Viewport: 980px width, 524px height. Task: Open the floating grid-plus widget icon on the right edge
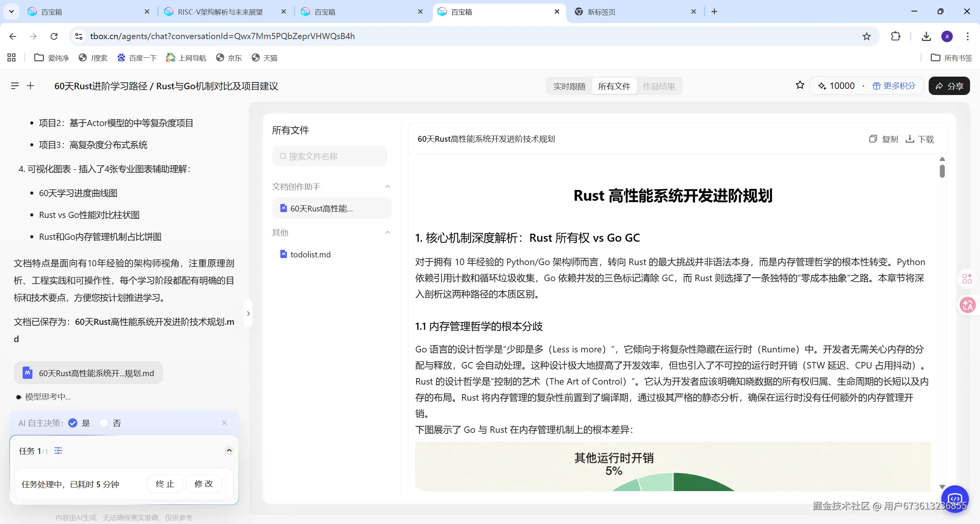click(967, 278)
